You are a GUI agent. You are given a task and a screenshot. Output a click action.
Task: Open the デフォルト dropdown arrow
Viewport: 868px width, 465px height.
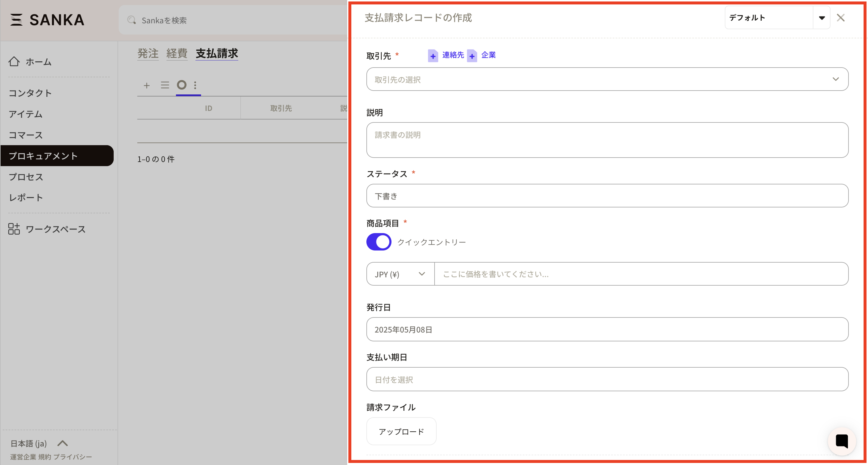(x=822, y=18)
